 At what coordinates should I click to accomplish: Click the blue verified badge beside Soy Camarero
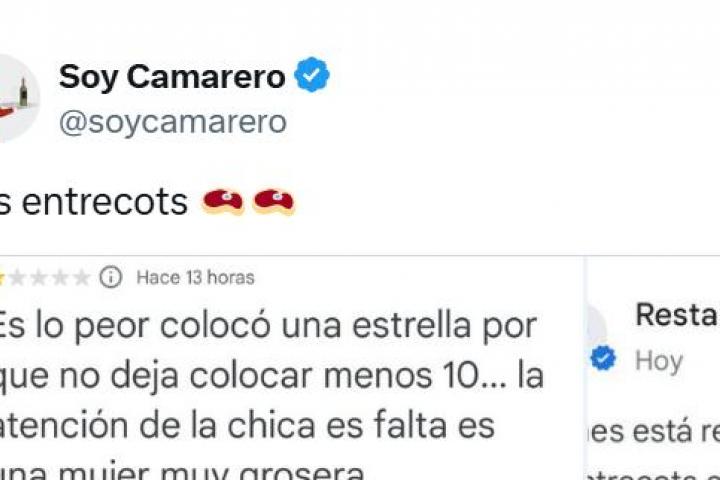pyautogui.click(x=312, y=74)
